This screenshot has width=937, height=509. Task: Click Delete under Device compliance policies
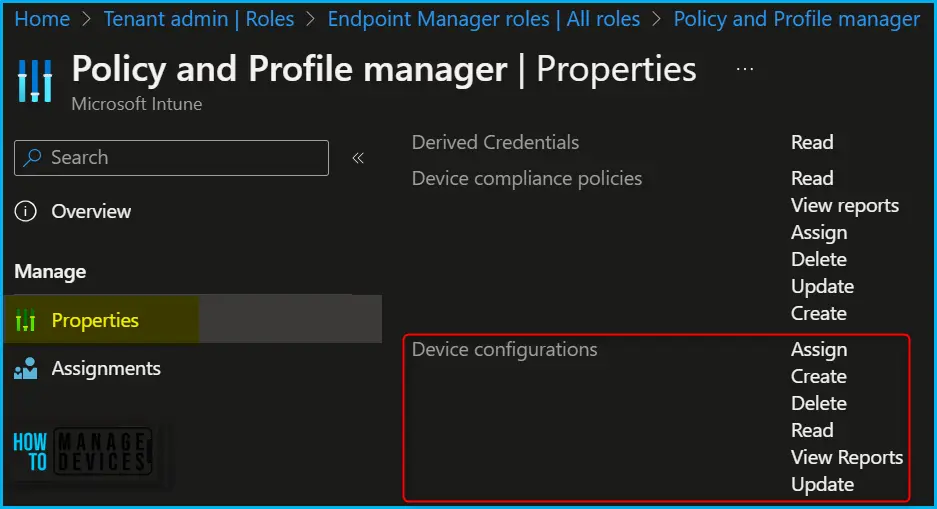(x=819, y=259)
